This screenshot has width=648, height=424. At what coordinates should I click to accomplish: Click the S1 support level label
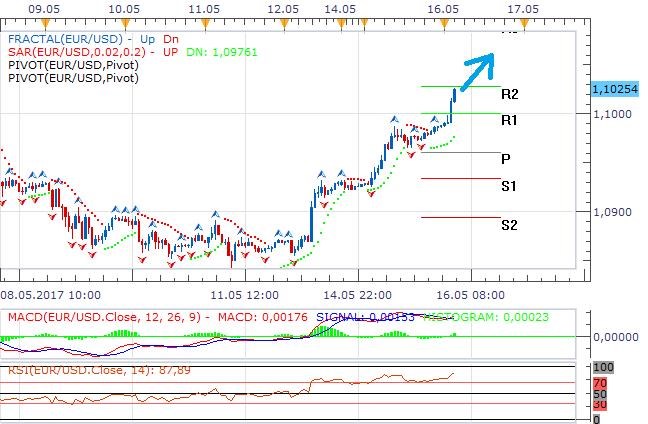(x=509, y=185)
